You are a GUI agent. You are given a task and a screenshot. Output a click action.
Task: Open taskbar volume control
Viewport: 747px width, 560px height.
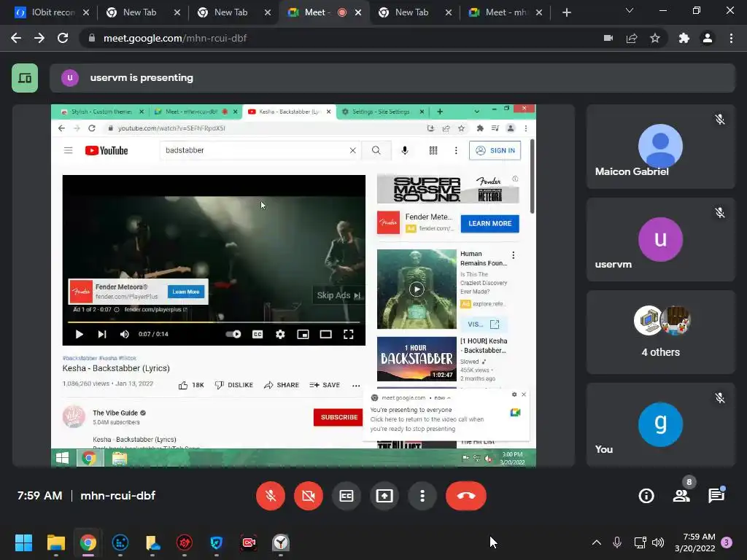658,542
